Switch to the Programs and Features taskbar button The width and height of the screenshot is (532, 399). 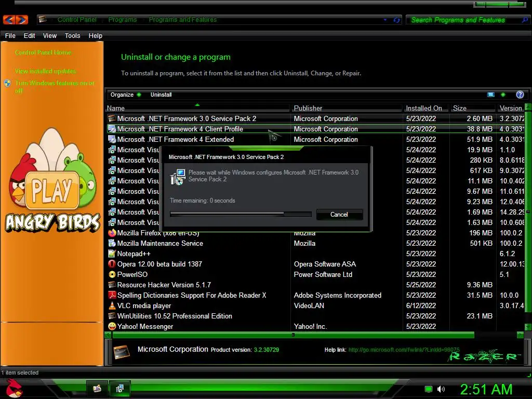tap(119, 389)
